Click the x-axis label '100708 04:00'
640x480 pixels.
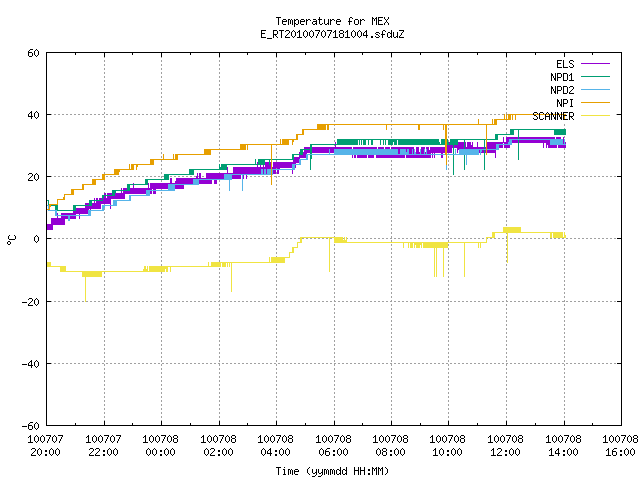pyautogui.click(x=276, y=446)
